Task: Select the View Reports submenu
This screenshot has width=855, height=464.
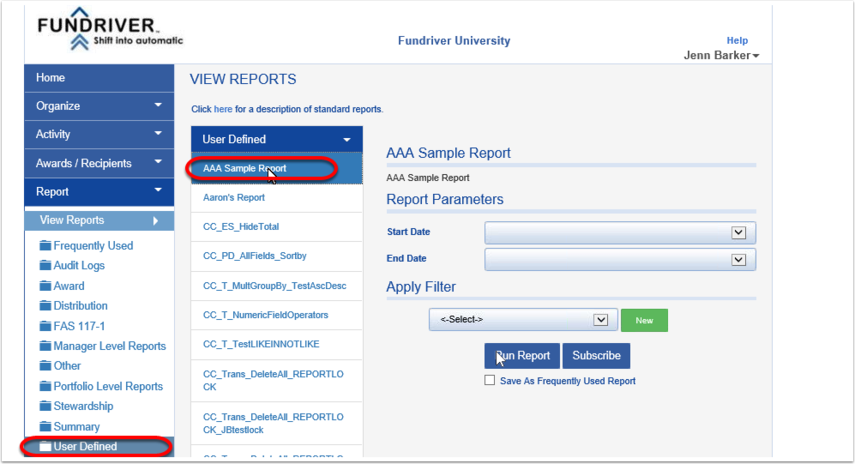Action: point(99,220)
